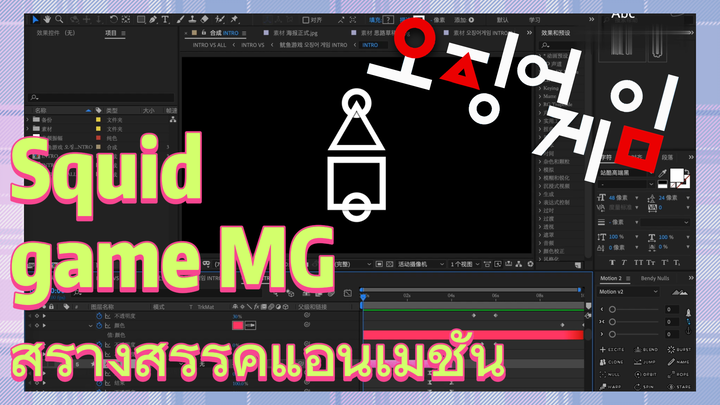Viewport: 720px width, 405px height.
Task: Switch to the 项目 project tab
Action: point(111,33)
